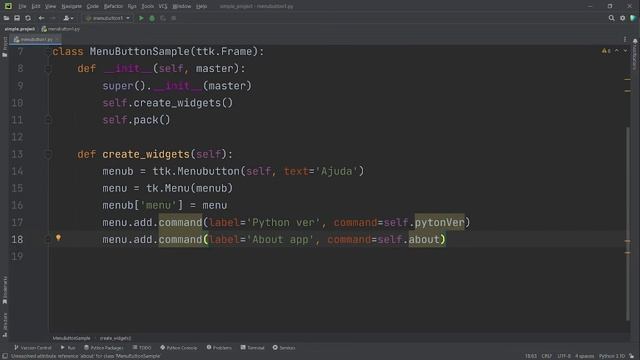
Task: Click the PyCharm logo in title bar
Action: tap(8, 6)
